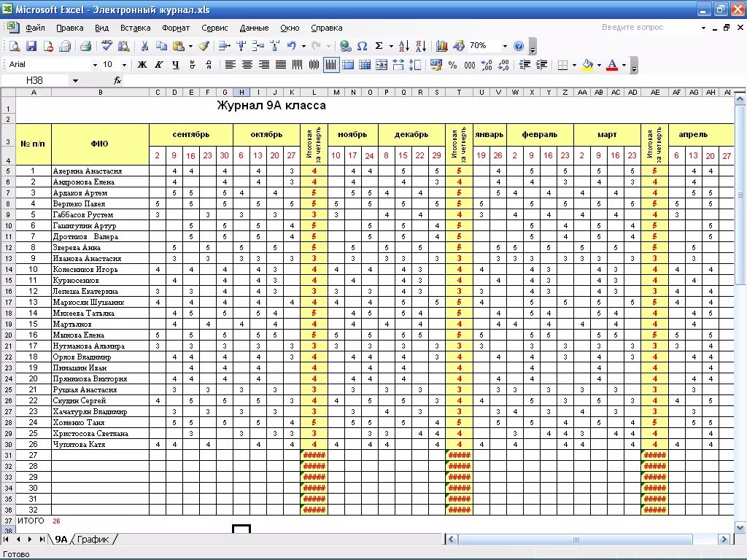
Task: Click the increase indent icon
Action: tap(542, 65)
